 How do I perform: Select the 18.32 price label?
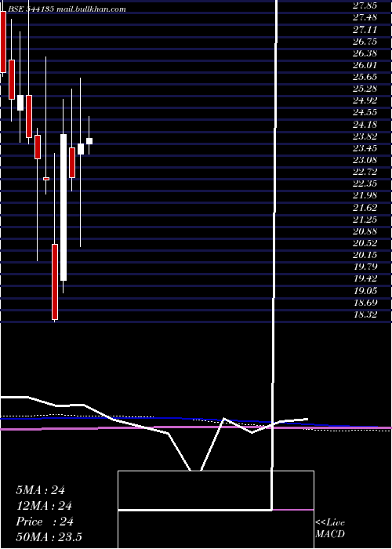[x=365, y=314]
